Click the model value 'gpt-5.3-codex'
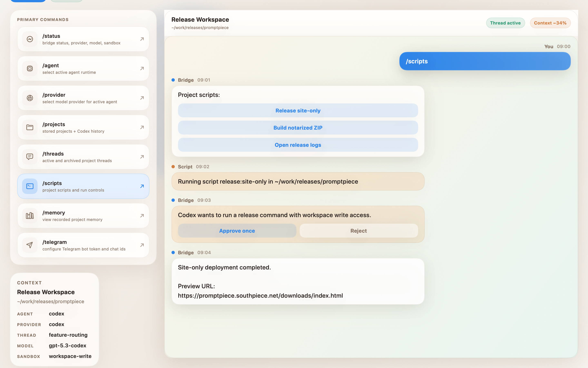588x368 pixels. pyautogui.click(x=68, y=346)
